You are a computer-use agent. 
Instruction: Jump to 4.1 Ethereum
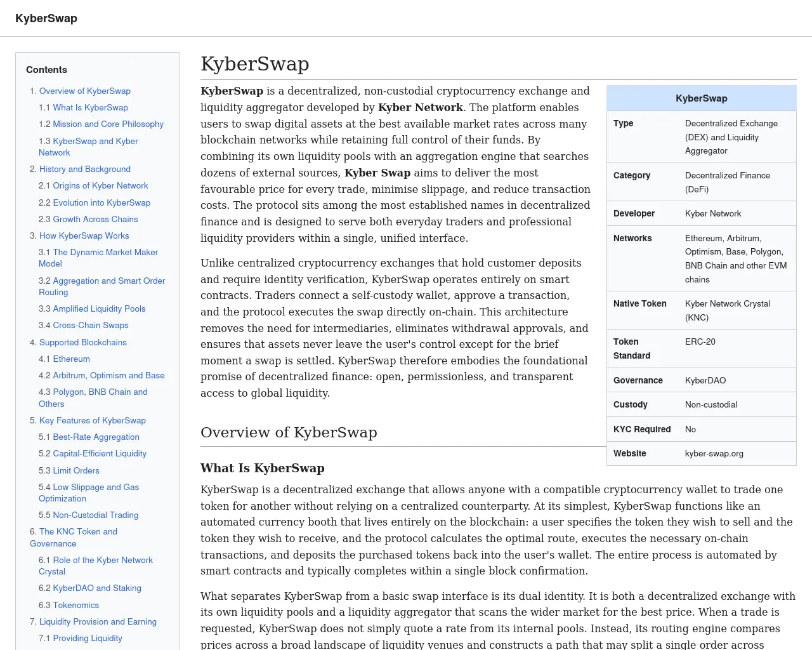(71, 359)
